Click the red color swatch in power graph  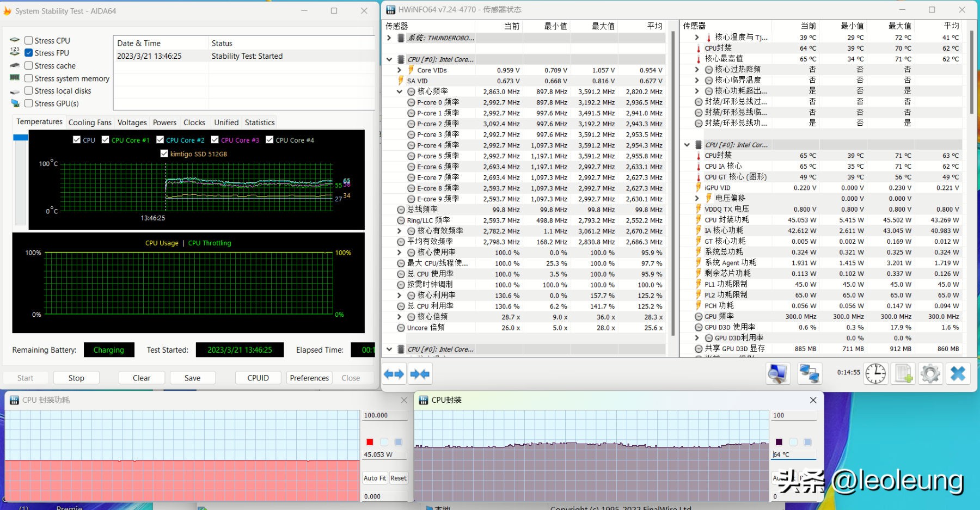click(370, 442)
